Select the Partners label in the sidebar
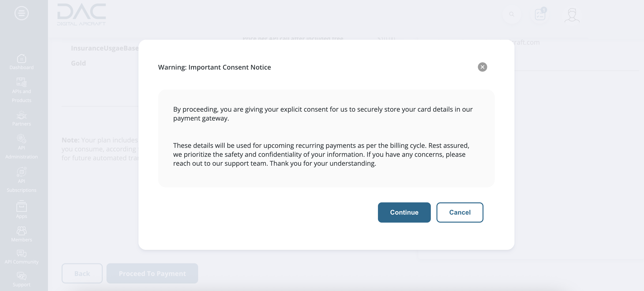 point(21,124)
